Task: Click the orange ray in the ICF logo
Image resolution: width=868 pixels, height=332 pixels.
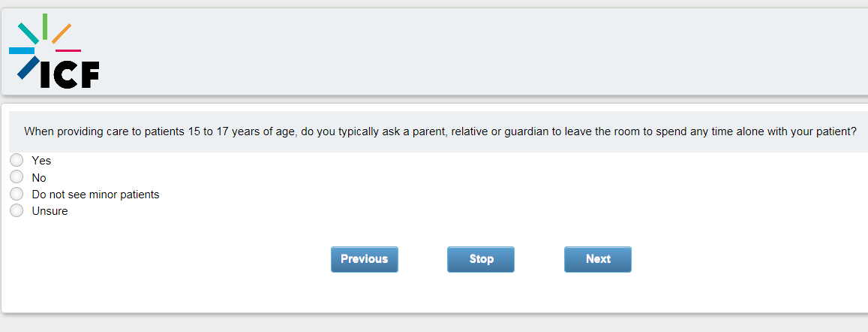Action: click(62, 33)
